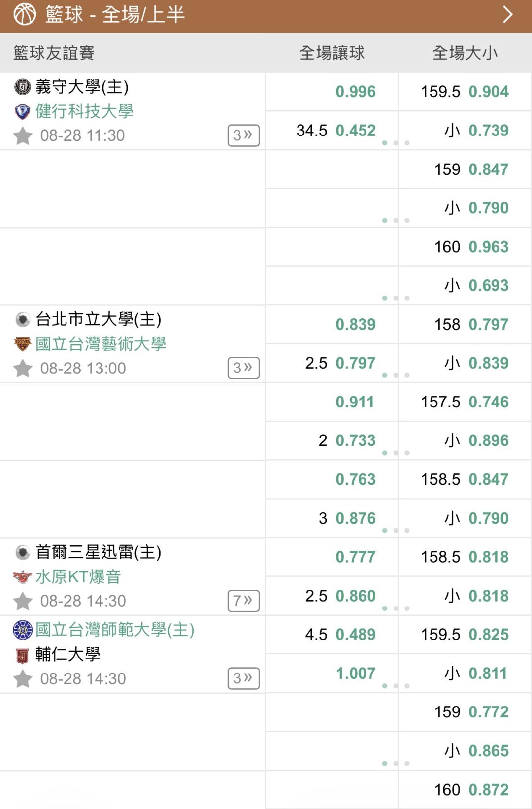Open the right chevron in header

click(507, 15)
